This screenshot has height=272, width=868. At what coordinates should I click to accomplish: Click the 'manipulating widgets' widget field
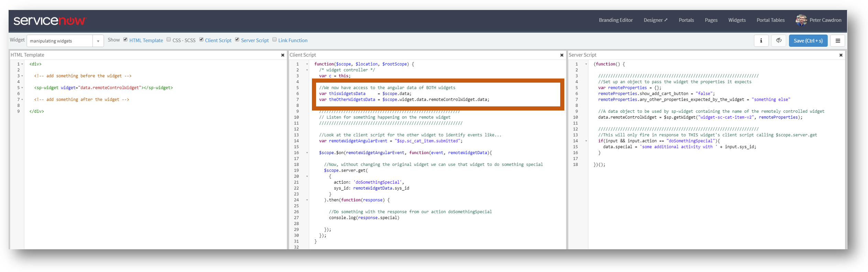pos(60,41)
